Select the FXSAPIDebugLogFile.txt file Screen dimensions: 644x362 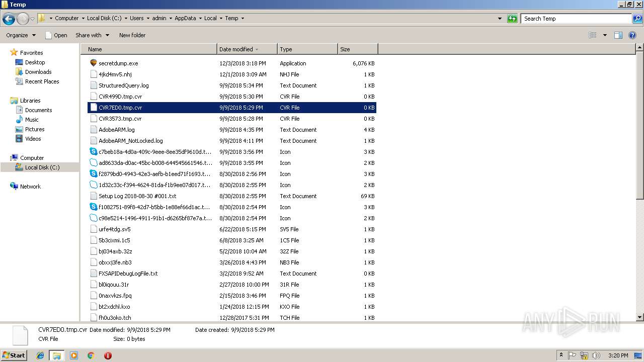pyautogui.click(x=232, y=274)
